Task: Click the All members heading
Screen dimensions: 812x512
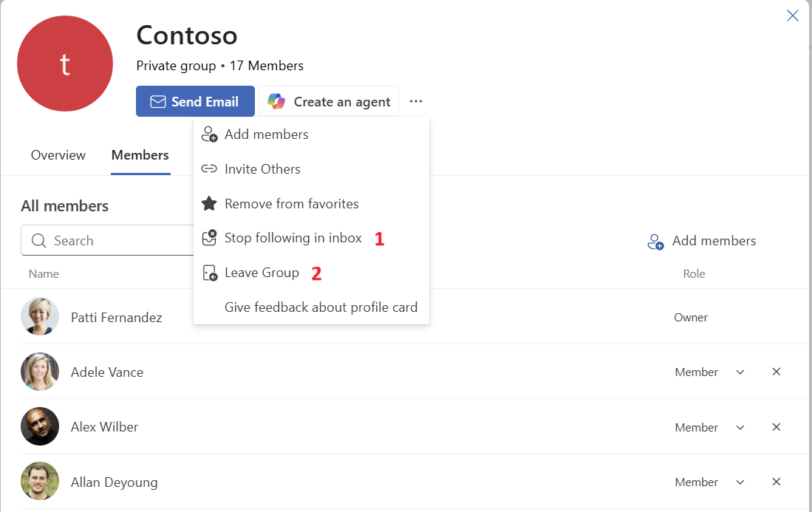Action: click(x=65, y=206)
